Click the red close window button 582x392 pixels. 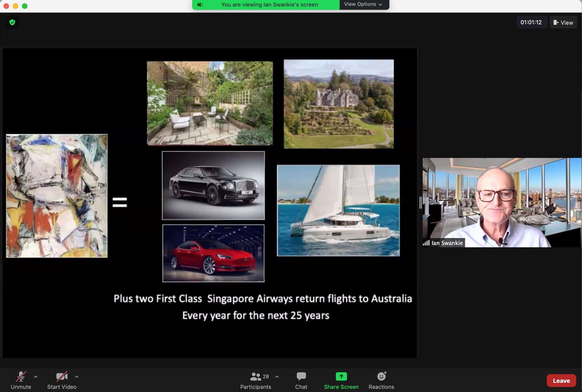point(6,6)
